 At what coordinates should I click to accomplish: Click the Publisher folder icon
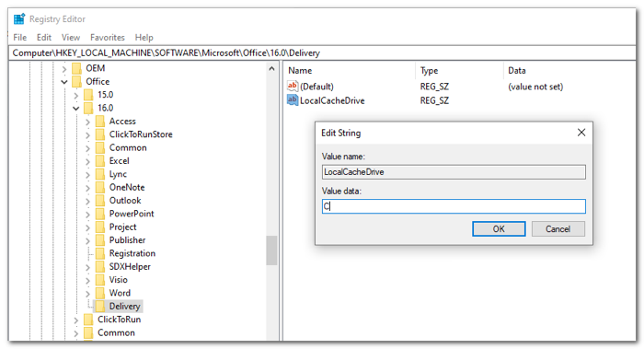(99, 240)
